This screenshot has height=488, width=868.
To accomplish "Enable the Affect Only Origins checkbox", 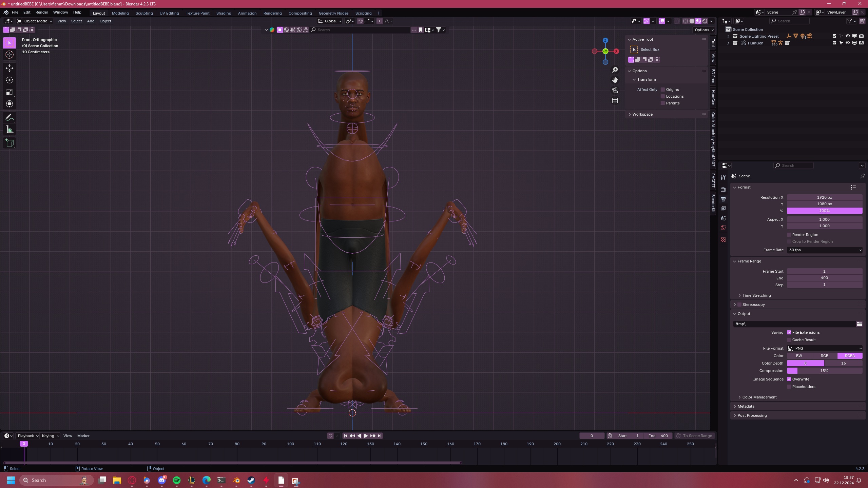I will pyautogui.click(x=662, y=90).
